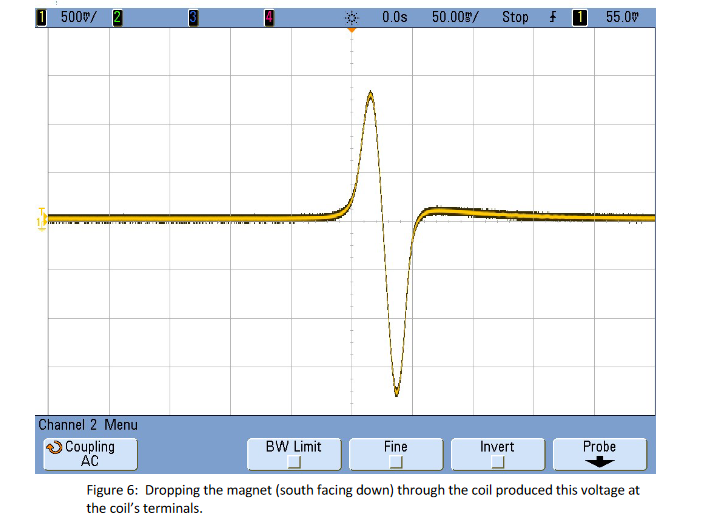Viewport: 703px width, 519px height.
Task: Click the 50.00 ms/ timebase readout
Action: (455, 17)
